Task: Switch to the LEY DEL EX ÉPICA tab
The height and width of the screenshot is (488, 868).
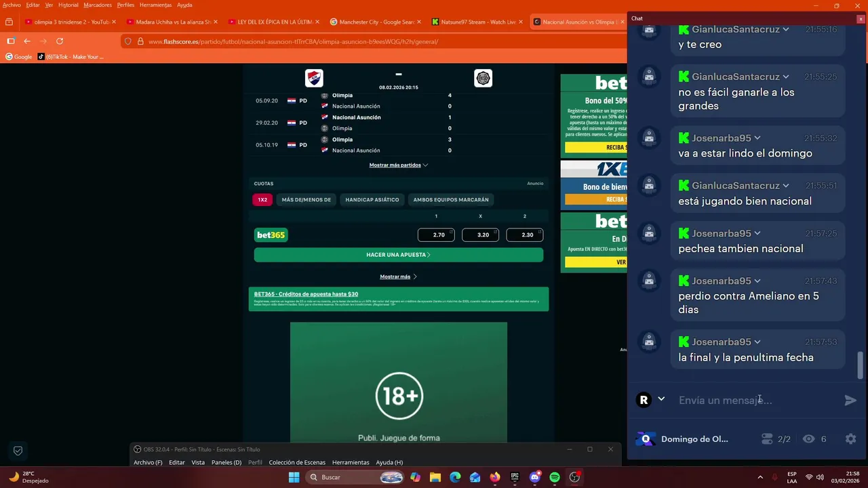Action: (273, 22)
